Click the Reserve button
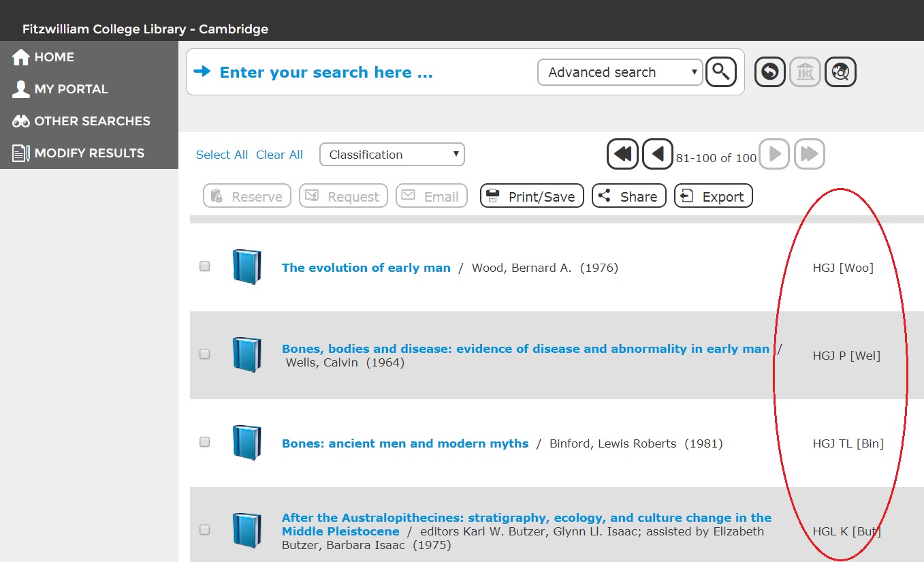924x562 pixels. point(247,196)
